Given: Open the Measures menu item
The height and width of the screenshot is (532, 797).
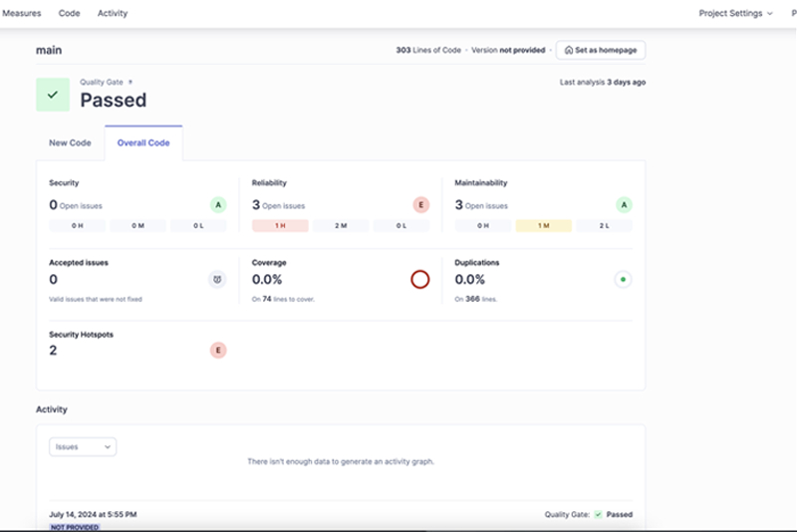Looking at the screenshot, I should (22, 14).
